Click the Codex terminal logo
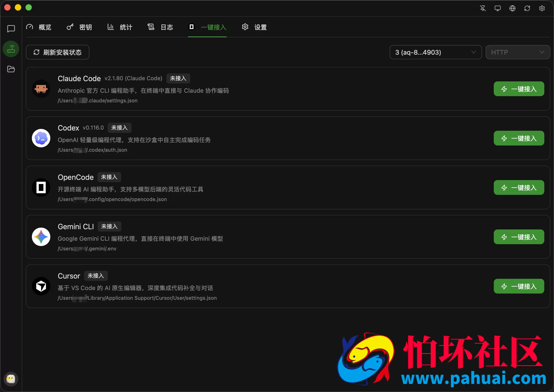554x392 pixels. (41, 138)
